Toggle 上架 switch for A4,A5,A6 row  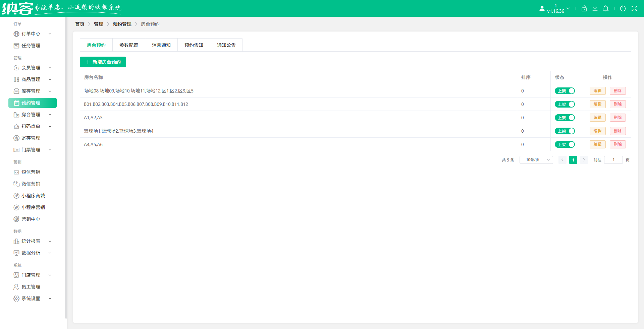pos(565,144)
